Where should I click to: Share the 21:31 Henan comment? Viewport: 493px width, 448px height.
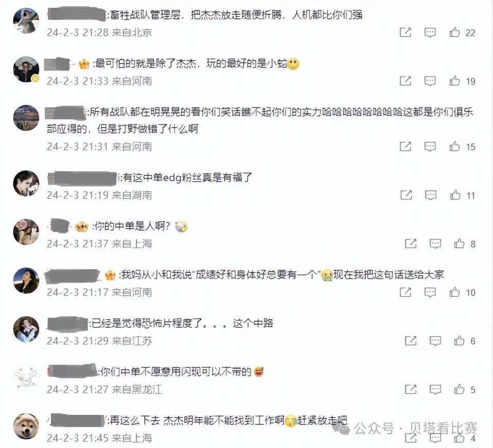405,146
